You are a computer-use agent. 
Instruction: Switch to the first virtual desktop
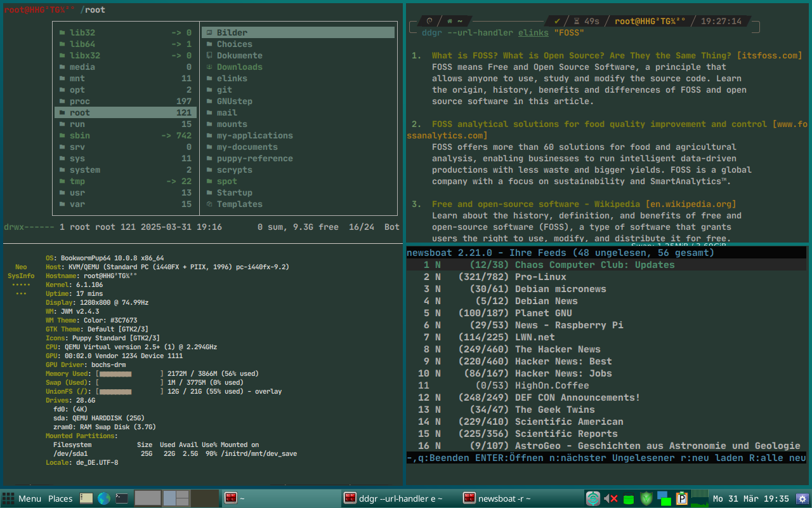click(x=148, y=498)
